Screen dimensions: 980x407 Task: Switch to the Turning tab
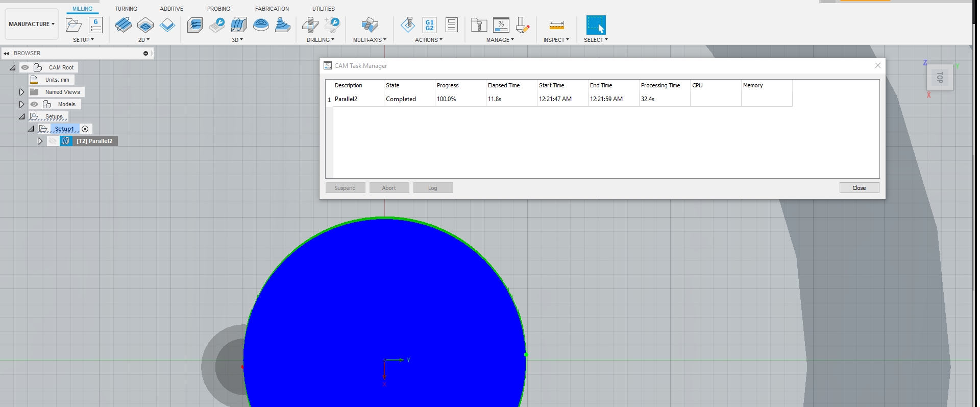point(126,9)
